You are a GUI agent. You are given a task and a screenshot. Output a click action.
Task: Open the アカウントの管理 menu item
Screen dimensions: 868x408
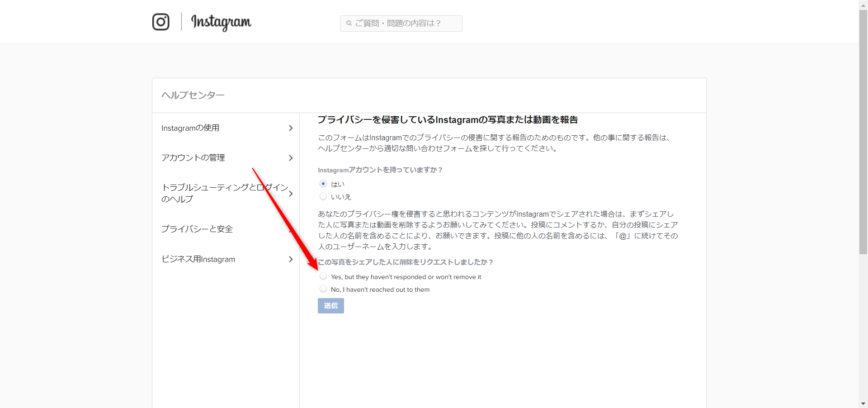point(193,157)
